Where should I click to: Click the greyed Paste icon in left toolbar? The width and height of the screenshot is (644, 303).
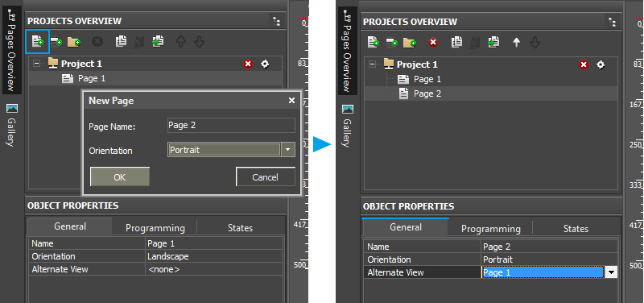tap(139, 42)
